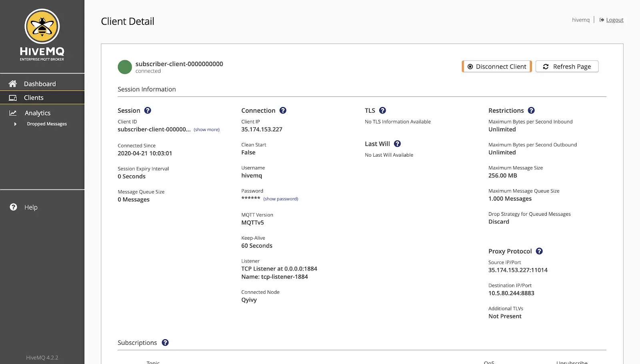Click the Username value hivemq
The width and height of the screenshot is (640, 364).
point(252,176)
